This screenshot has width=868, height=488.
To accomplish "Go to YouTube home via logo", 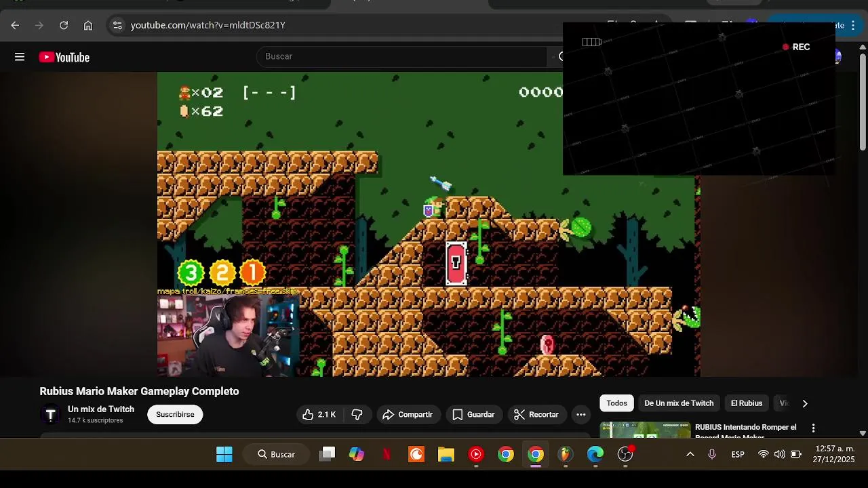I will (64, 58).
